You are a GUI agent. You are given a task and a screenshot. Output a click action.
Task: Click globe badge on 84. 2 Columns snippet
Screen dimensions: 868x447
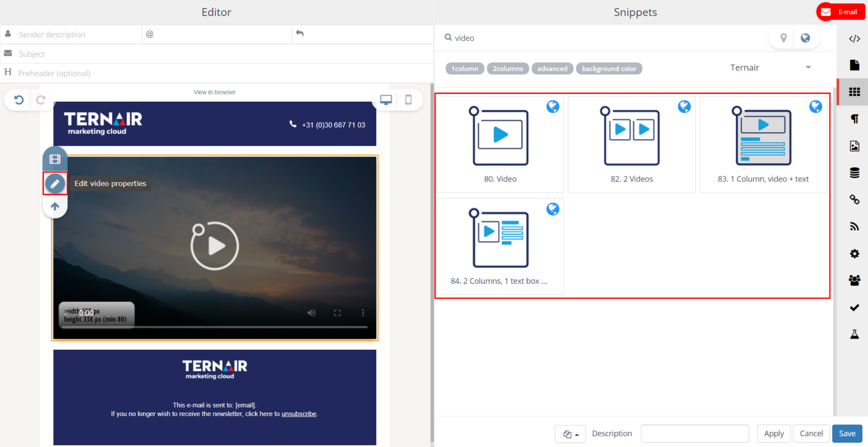pos(553,209)
